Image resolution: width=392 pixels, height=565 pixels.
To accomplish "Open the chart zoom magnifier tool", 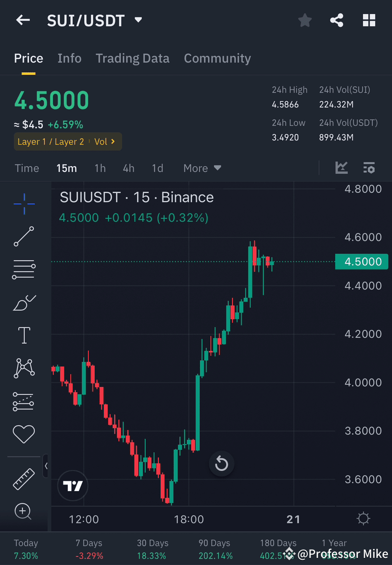I will click(x=24, y=511).
